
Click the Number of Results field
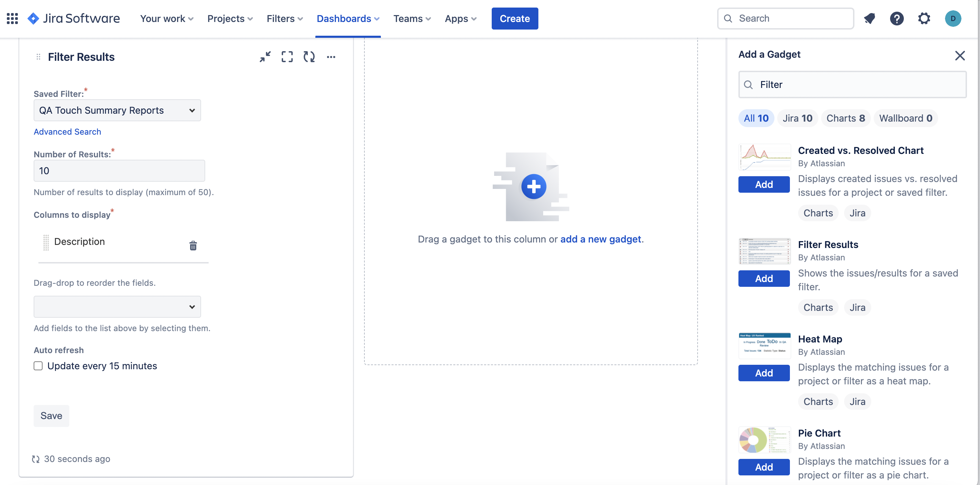[x=119, y=171]
